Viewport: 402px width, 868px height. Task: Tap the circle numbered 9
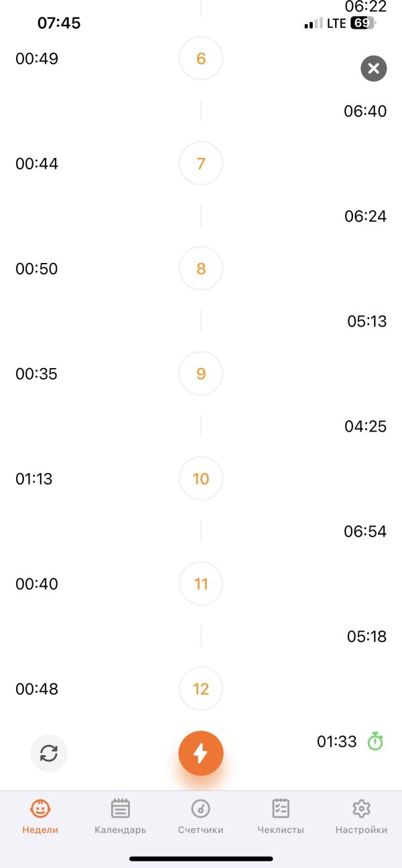(x=201, y=374)
